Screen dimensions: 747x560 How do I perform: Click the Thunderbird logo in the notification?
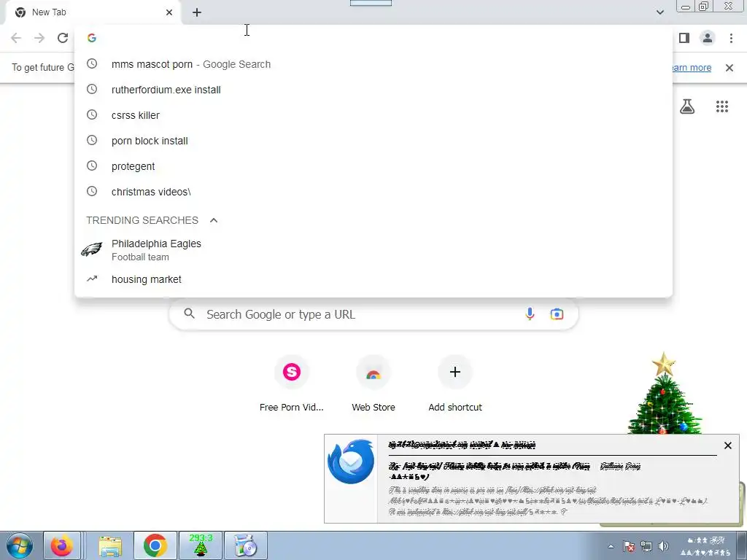(x=351, y=461)
